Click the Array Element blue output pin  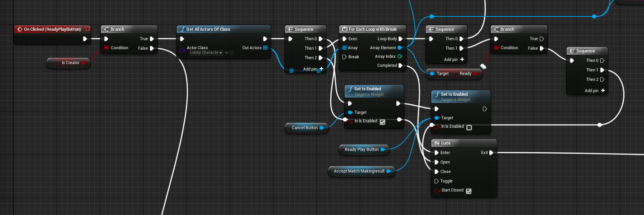click(400, 48)
